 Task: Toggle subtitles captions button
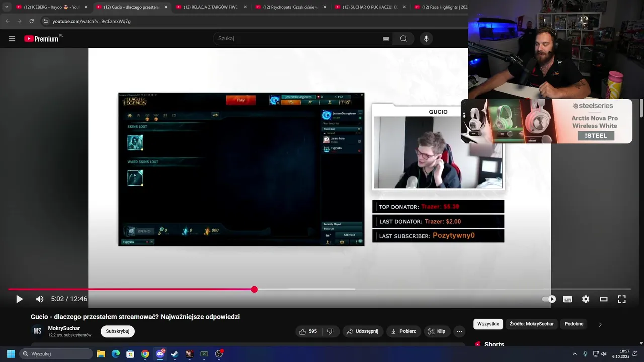568,299
